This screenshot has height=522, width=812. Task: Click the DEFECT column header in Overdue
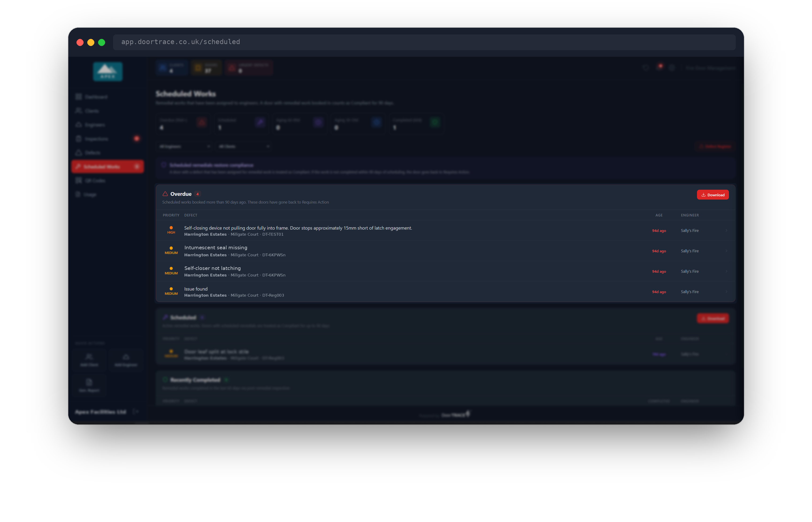point(191,215)
